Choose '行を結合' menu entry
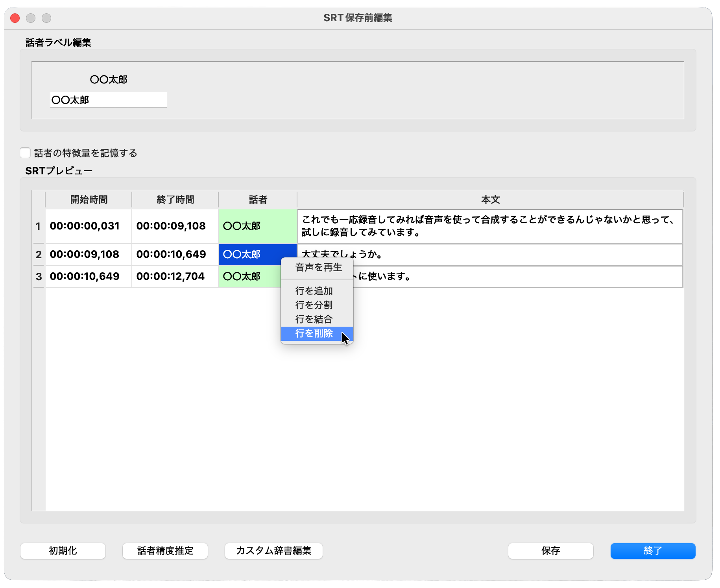Image resolution: width=720 pixels, height=588 pixels. coord(314,319)
